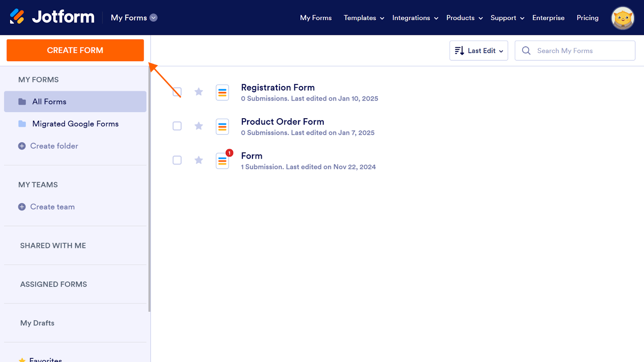Click the plus icon beside Create folder

tap(22, 146)
